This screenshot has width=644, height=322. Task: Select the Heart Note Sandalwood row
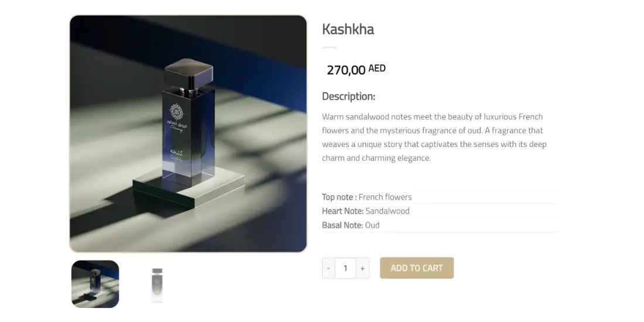click(x=441, y=211)
